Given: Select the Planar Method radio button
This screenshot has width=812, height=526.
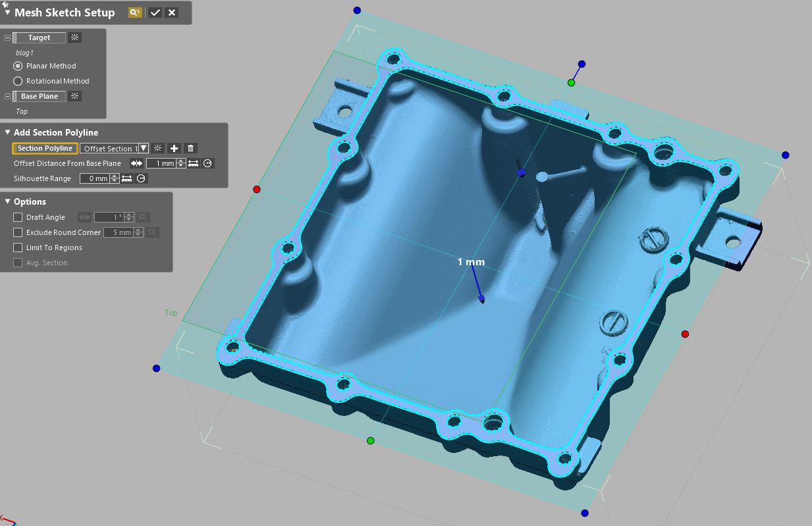Looking at the screenshot, I should [18, 66].
